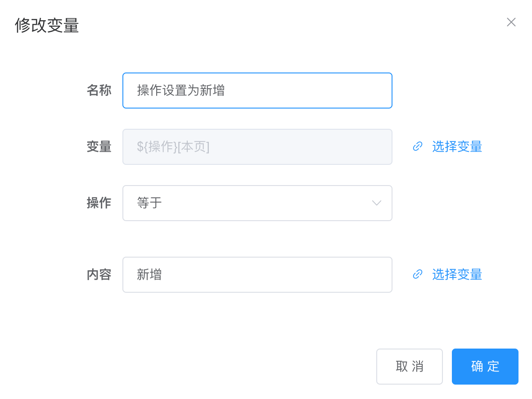532x399 pixels.
Task: Click the 名称 field label
Action: coord(99,91)
